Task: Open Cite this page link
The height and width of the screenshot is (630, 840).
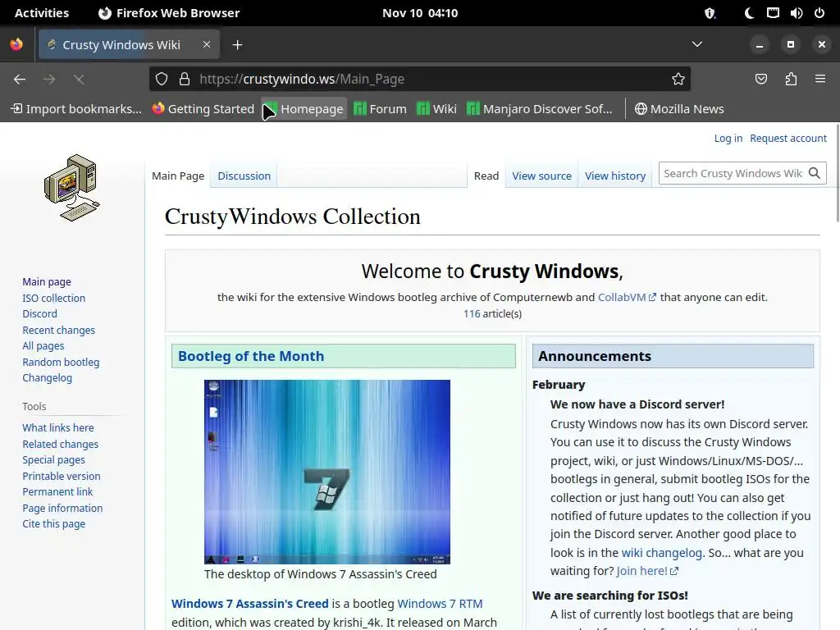Action: pyautogui.click(x=53, y=524)
